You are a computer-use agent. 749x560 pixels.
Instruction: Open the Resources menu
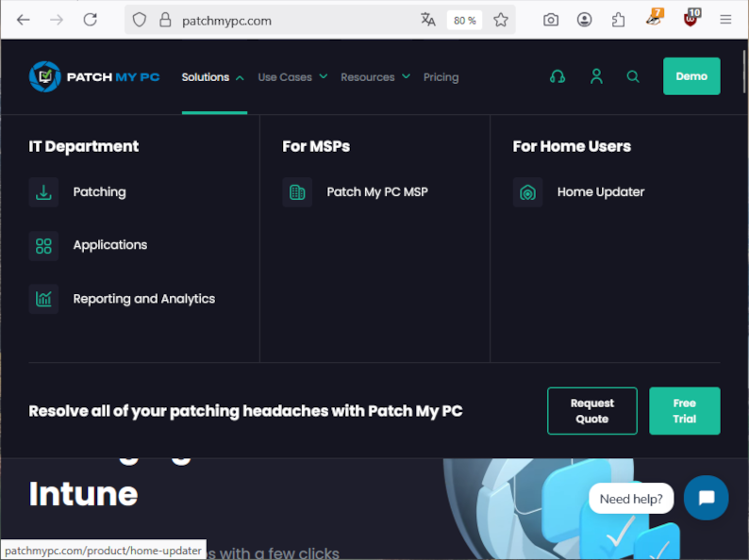coord(367,77)
